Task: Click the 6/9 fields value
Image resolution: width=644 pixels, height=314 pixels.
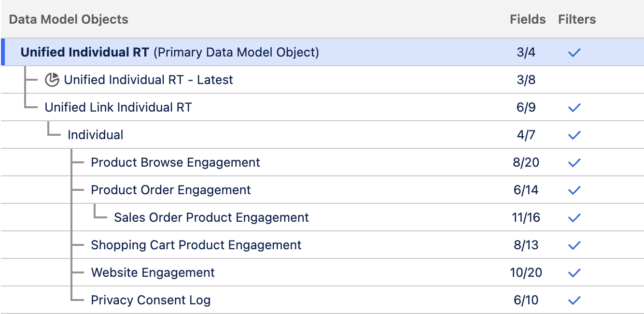Action: (526, 107)
